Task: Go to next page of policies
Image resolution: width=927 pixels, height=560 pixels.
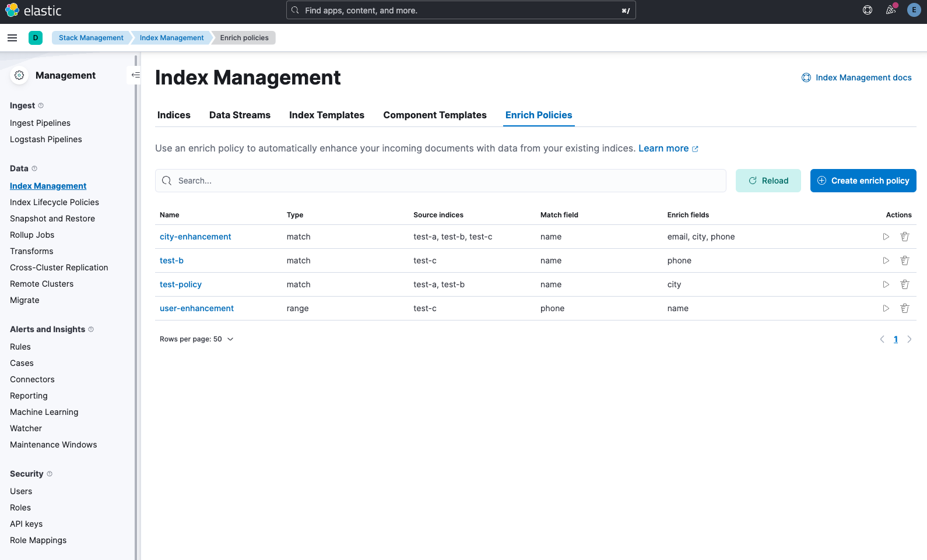Action: pyautogui.click(x=909, y=339)
